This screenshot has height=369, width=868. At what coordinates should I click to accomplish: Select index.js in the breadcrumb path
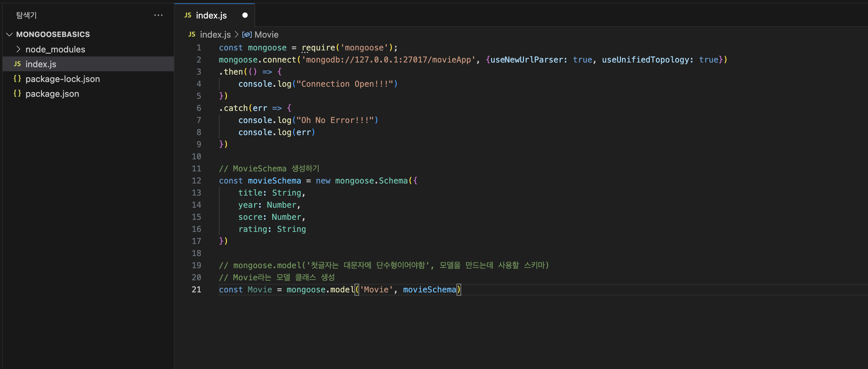[215, 34]
